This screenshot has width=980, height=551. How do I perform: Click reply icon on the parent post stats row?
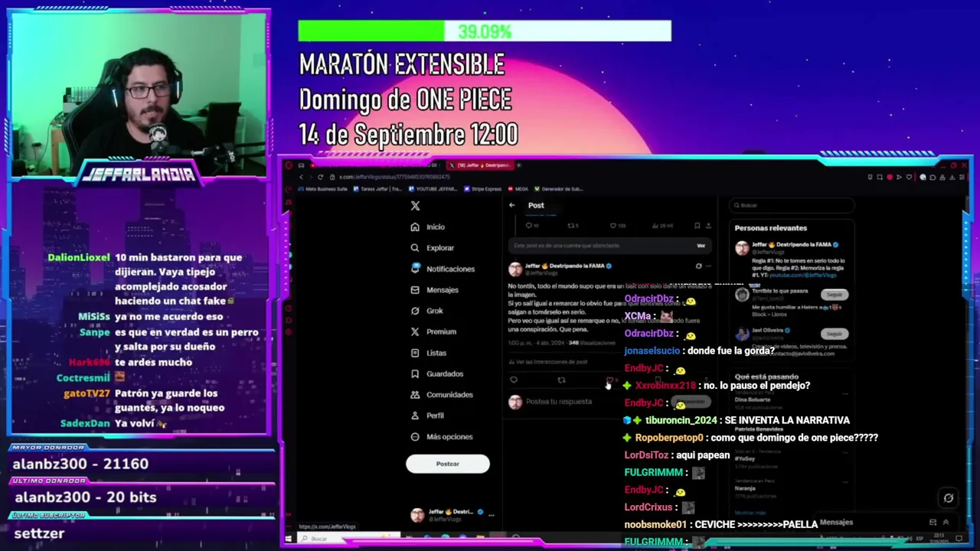coord(528,226)
